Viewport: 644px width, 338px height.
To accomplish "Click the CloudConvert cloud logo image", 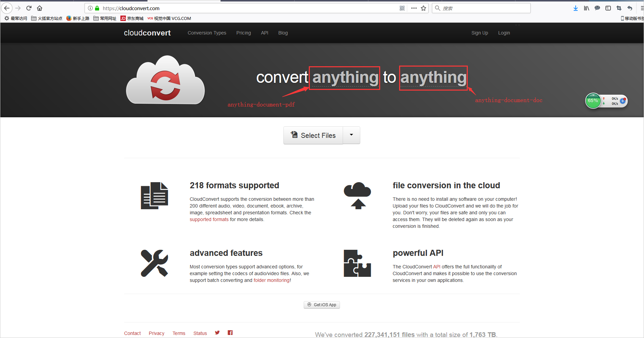I will coord(165,80).
